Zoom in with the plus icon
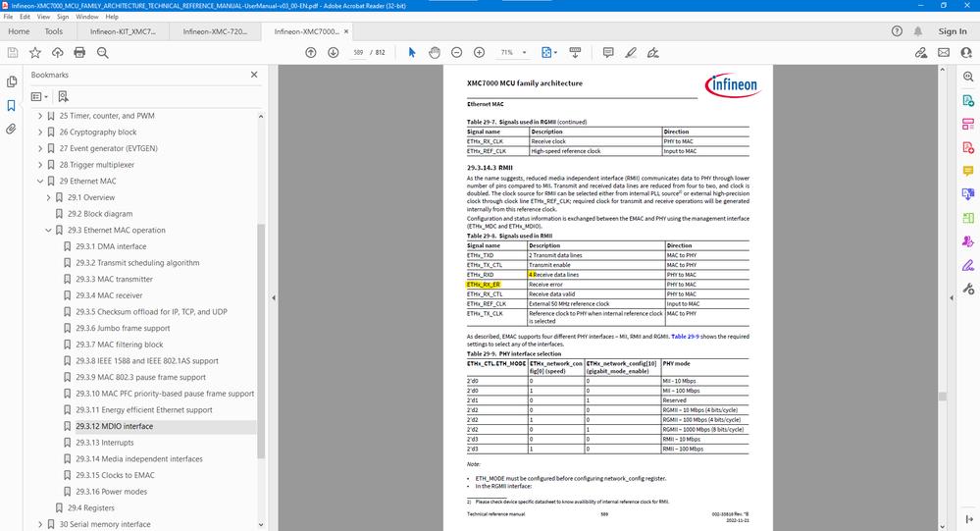Viewport: 980px width, 531px height. (480, 53)
